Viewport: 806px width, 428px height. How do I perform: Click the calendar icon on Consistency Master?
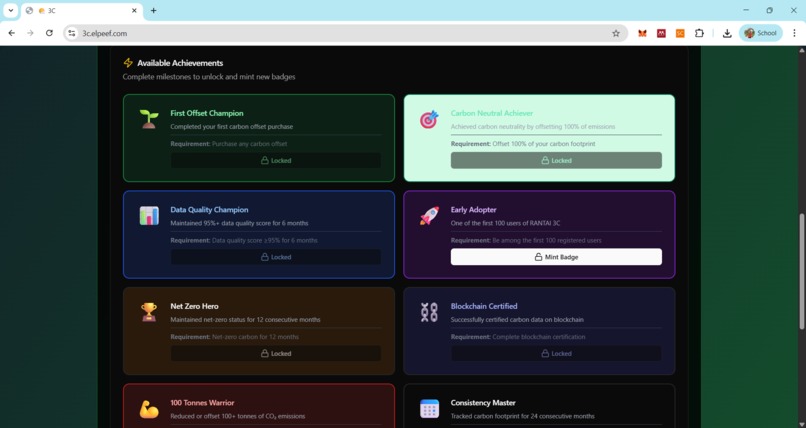click(x=429, y=409)
